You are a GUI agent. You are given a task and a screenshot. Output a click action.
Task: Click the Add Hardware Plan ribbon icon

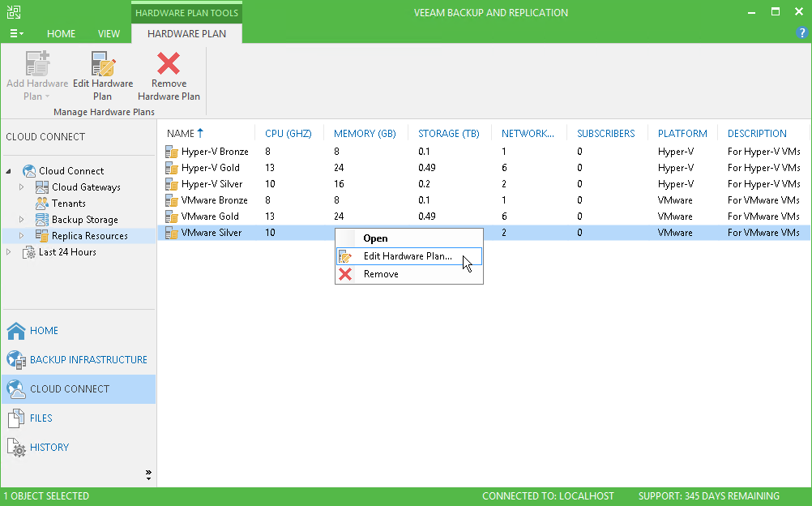[37, 64]
